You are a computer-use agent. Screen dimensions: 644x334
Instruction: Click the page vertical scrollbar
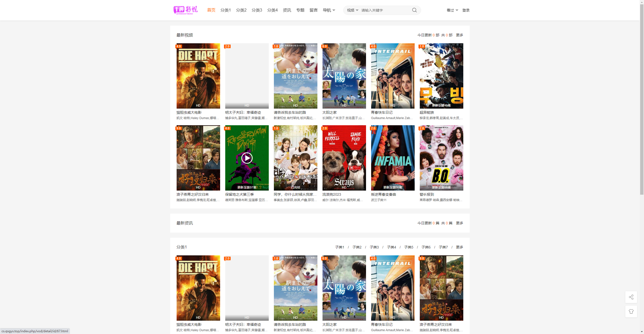tap(642, 102)
